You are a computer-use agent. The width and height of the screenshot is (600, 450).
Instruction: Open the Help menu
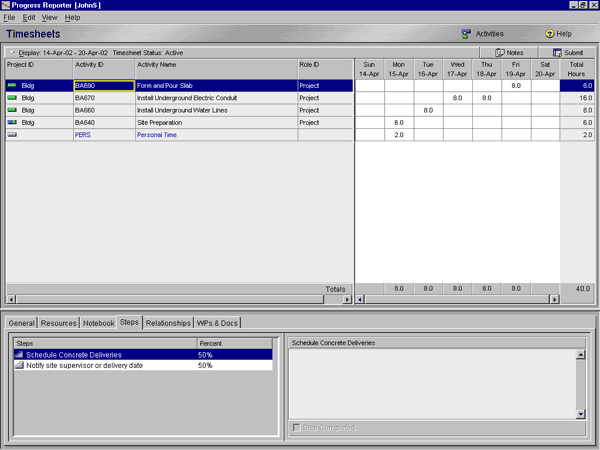pyautogui.click(x=72, y=18)
